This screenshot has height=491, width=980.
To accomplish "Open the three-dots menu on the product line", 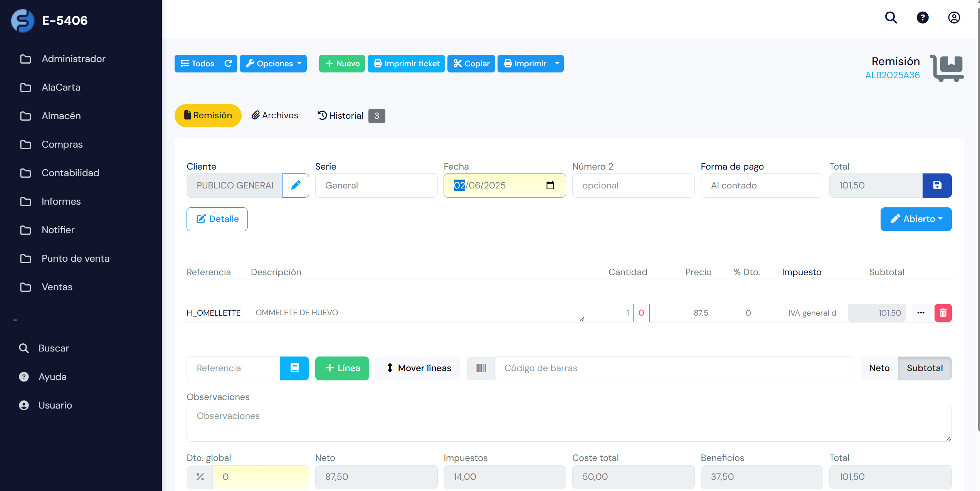I will 921,313.
